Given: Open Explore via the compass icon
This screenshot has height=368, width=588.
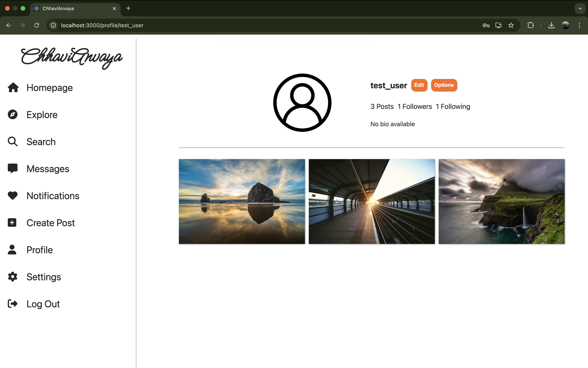Looking at the screenshot, I should 13,115.
